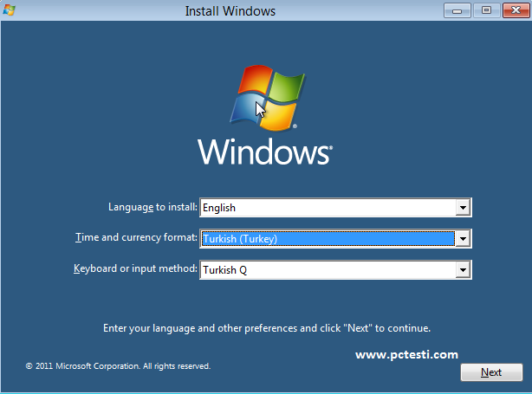
Task: Click the Windows flag icon in title bar
Action: pos(9,10)
